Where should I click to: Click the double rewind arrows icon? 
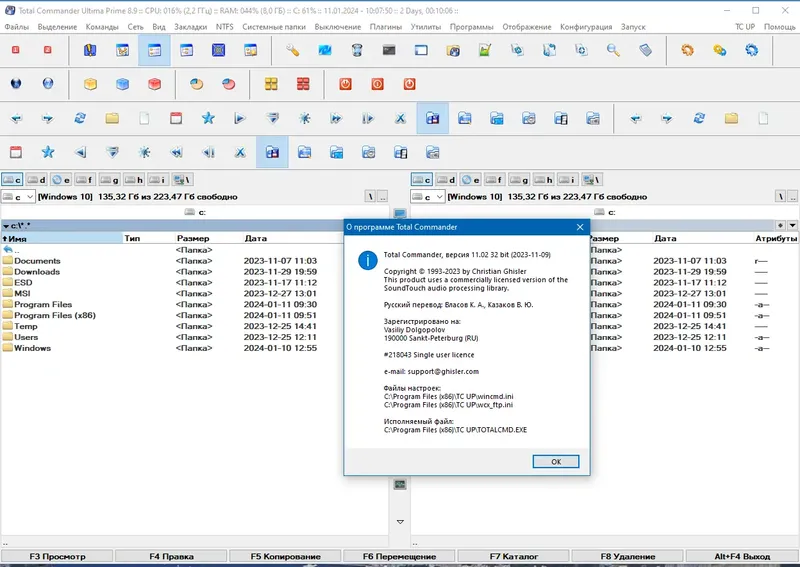[x=177, y=152]
